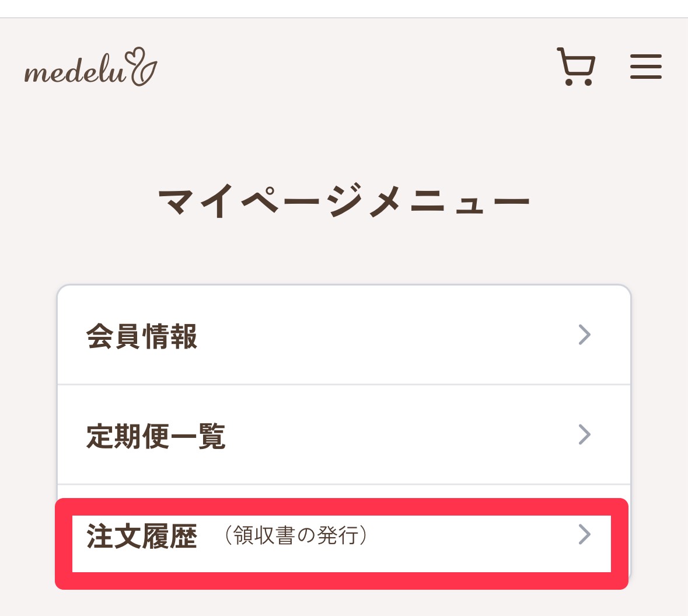The image size is (688, 616).
Task: Open the 定期便一覧 menu item
Action: [x=343, y=435]
